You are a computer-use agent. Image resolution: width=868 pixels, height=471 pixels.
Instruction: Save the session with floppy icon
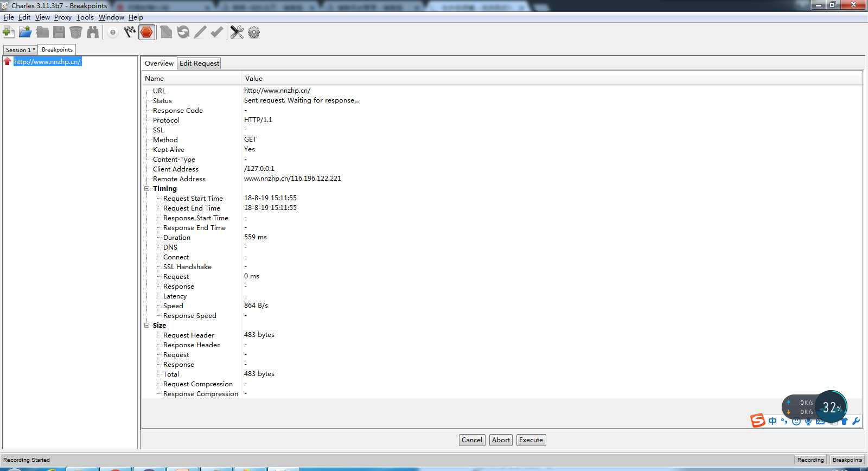59,32
